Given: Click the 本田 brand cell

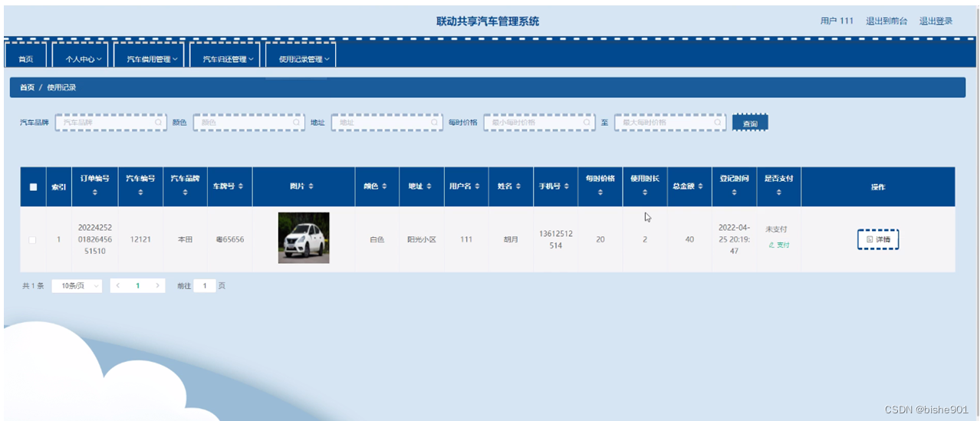Looking at the screenshot, I should 185,240.
